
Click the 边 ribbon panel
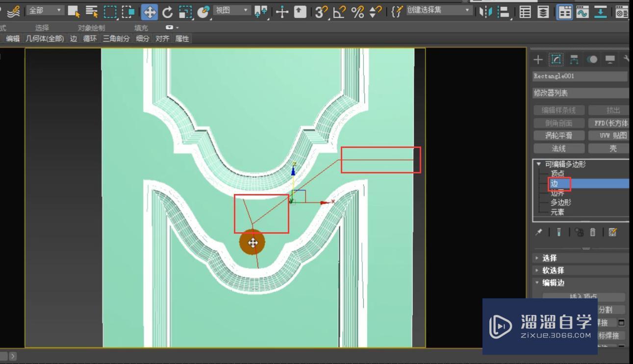point(74,39)
